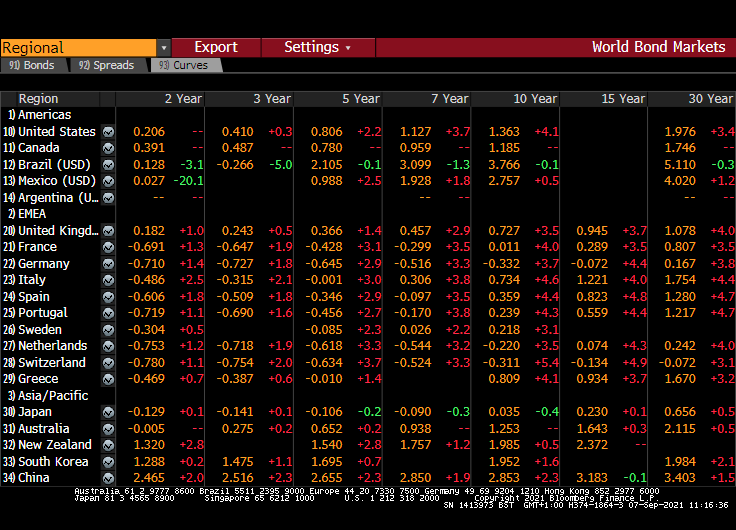Image resolution: width=736 pixels, height=530 pixels.
Task: Select Australia 3 Year yield 0.275
Action: tap(238, 429)
